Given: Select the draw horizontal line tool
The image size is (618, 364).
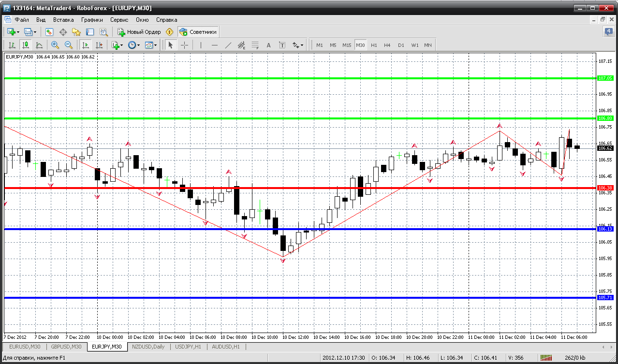Looking at the screenshot, I should 215,45.
